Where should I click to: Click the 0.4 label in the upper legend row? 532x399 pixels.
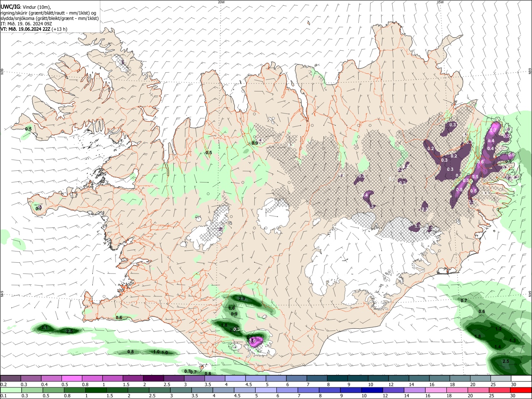click(x=44, y=384)
